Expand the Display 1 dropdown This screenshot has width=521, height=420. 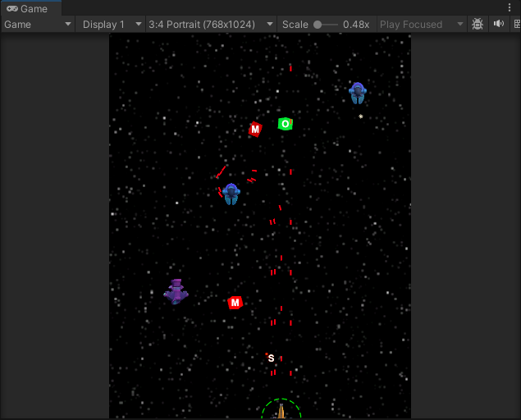112,25
